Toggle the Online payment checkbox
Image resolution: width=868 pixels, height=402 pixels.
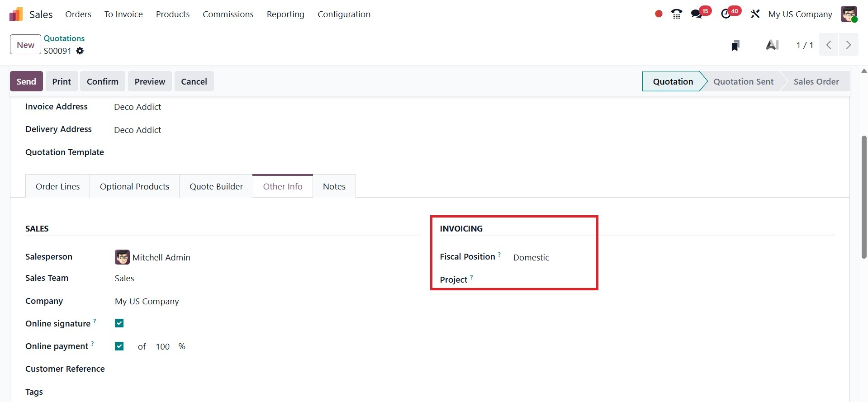point(119,346)
